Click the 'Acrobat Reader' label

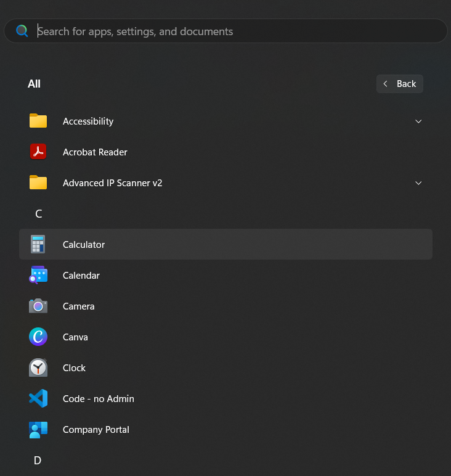point(95,152)
